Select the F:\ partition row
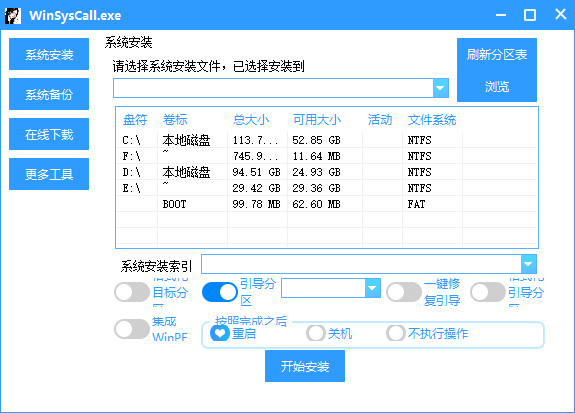The width and height of the screenshot is (575, 413). coord(327,156)
